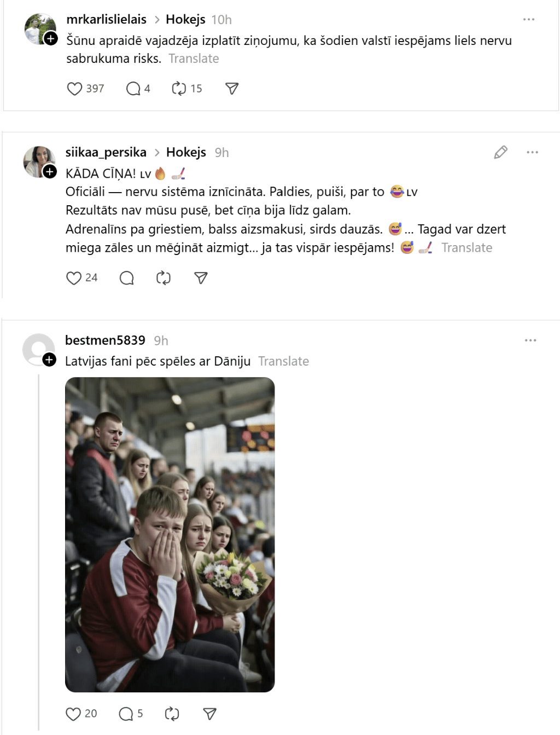
Task: Open crying fans photo in bestmen5839's post
Action: coord(170,534)
